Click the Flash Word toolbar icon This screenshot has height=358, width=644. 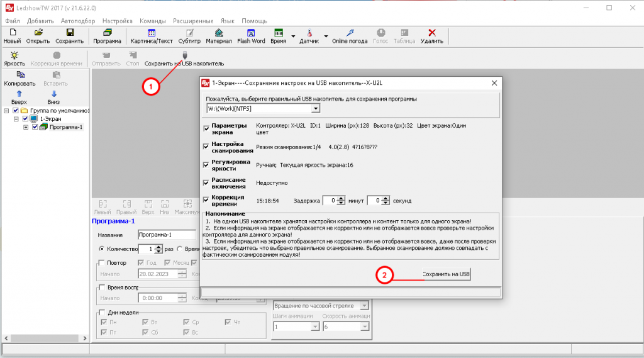pos(251,33)
